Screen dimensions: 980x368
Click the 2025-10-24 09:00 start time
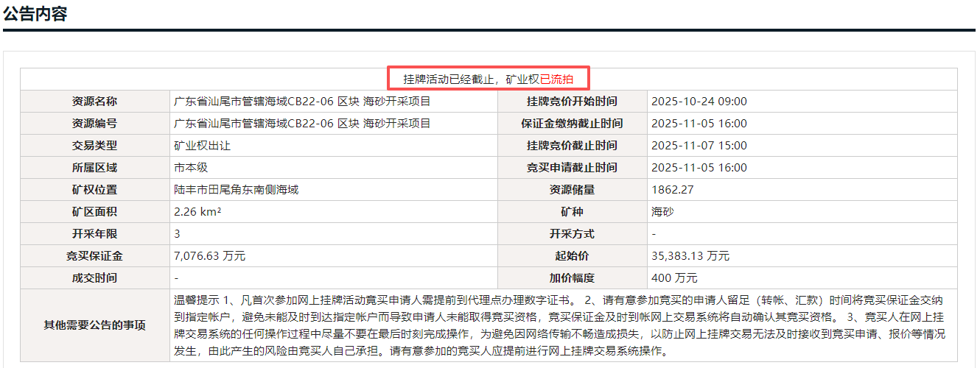(x=699, y=102)
